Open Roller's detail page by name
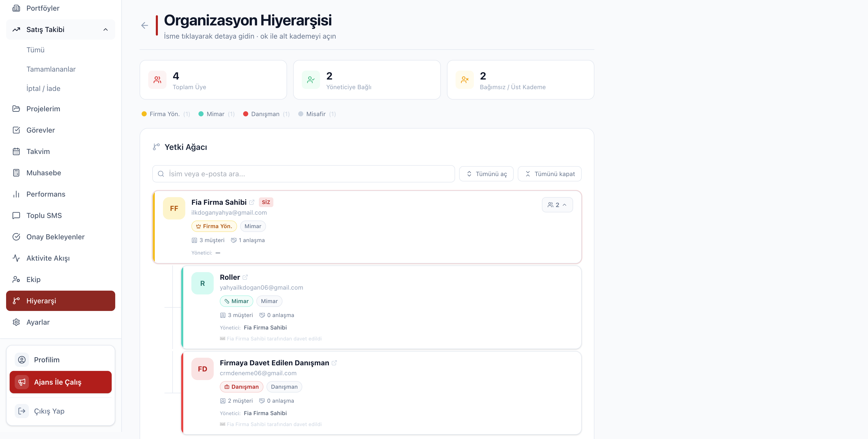The image size is (868, 439). [x=230, y=277]
